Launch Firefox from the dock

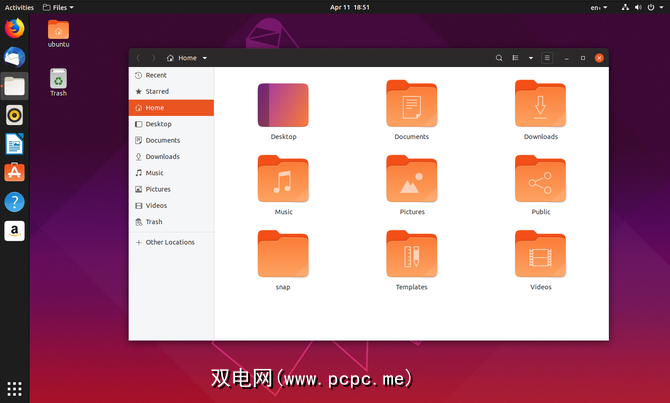tap(14, 29)
